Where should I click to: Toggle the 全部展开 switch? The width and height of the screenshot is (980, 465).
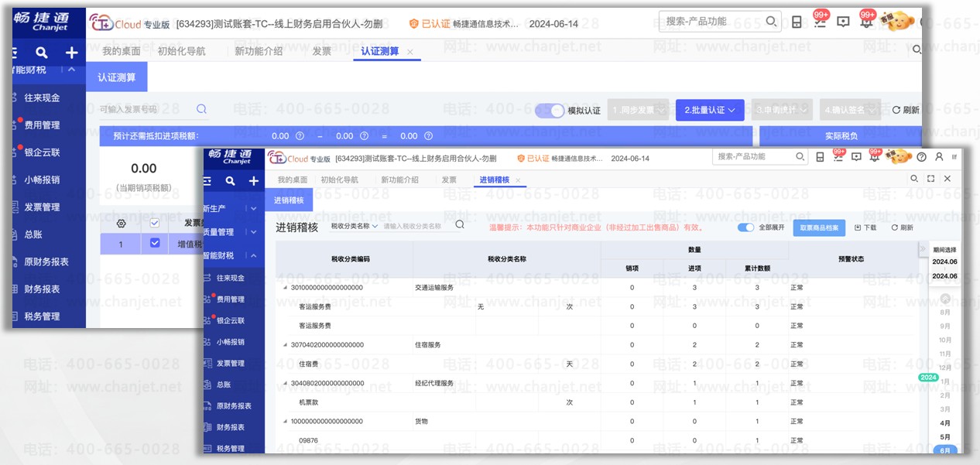pyautogui.click(x=745, y=227)
